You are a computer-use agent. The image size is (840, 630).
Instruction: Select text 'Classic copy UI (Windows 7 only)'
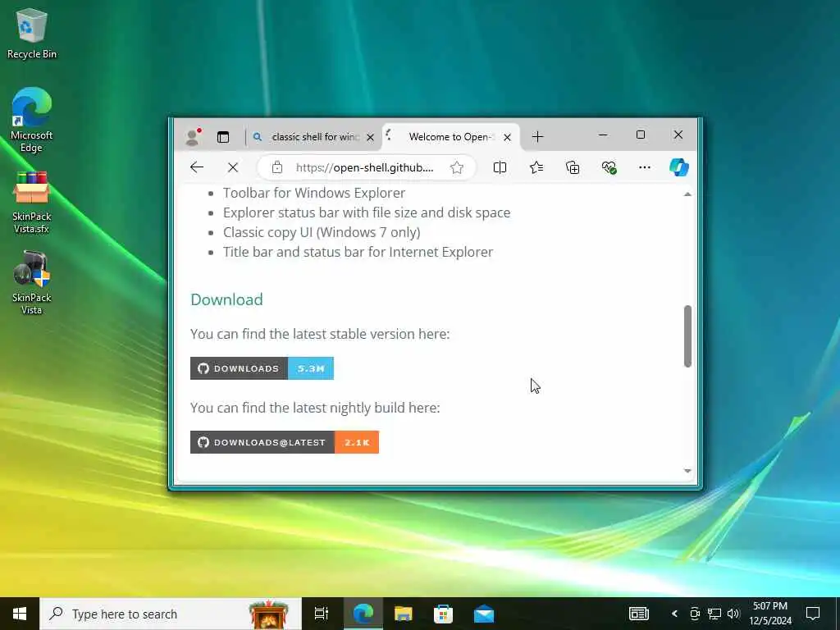click(x=322, y=232)
